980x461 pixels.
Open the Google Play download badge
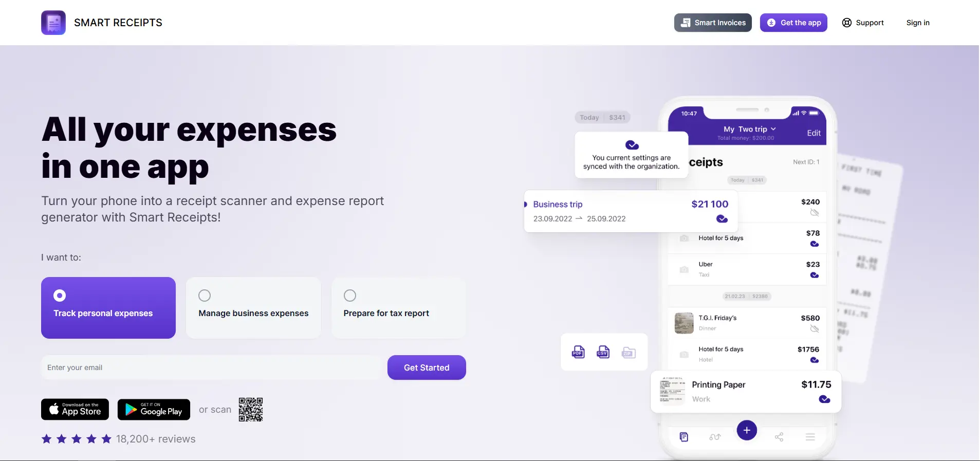(x=154, y=410)
